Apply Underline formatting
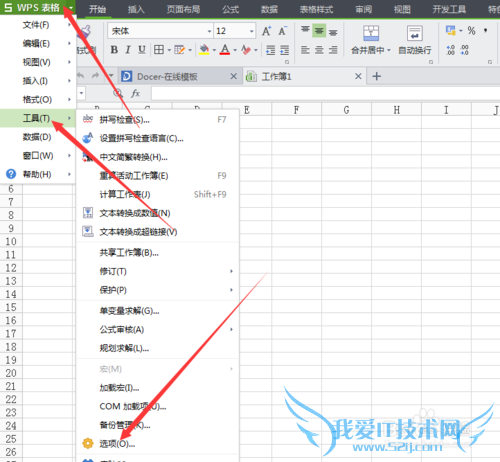 [142, 50]
